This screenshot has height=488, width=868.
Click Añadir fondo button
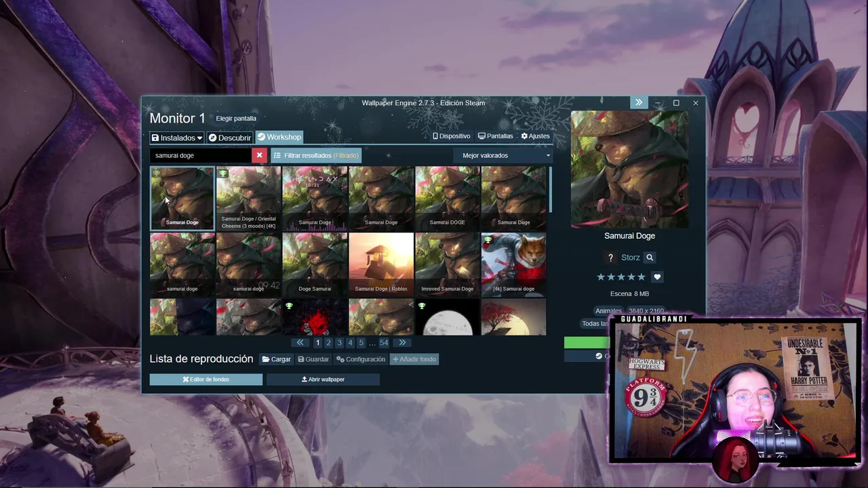pyautogui.click(x=414, y=359)
